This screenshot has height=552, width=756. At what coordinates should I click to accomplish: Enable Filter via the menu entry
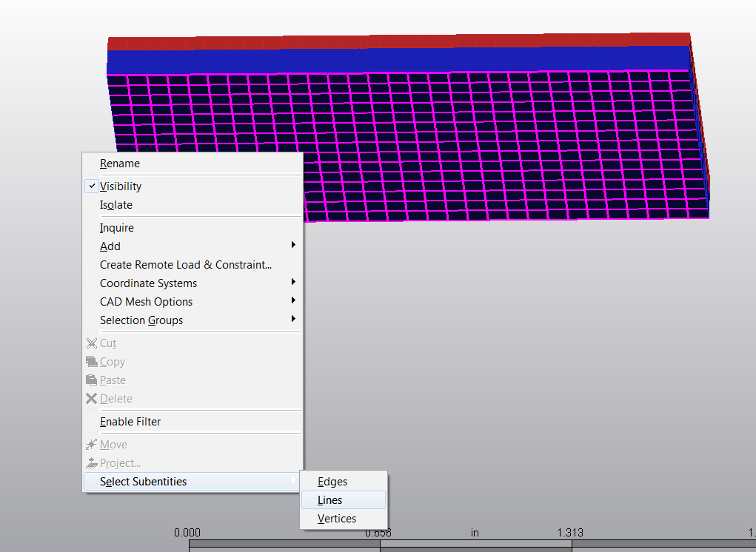(130, 421)
